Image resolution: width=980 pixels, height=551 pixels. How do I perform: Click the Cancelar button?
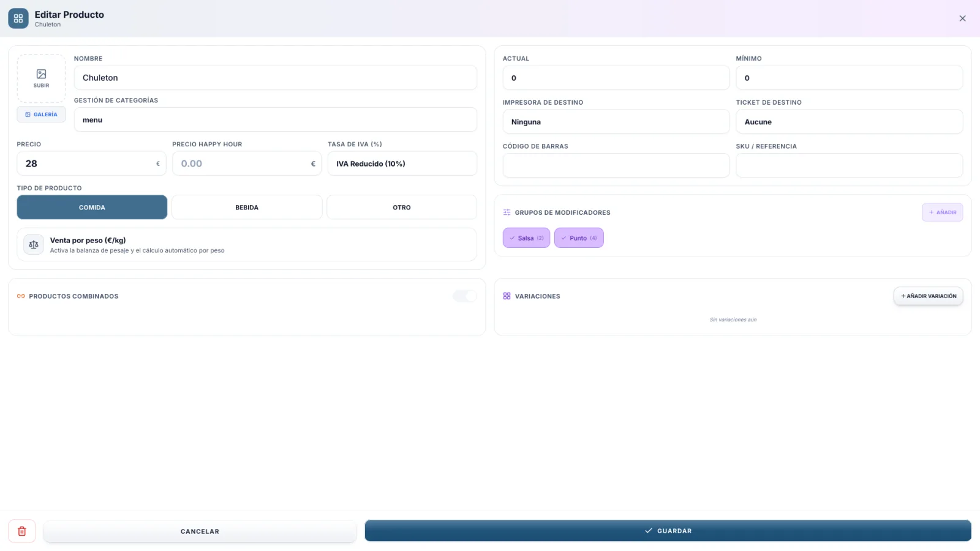[200, 531]
